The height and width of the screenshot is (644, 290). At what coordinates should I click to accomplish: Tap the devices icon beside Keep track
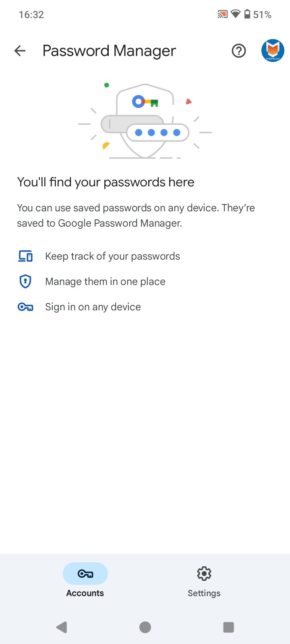(x=25, y=256)
